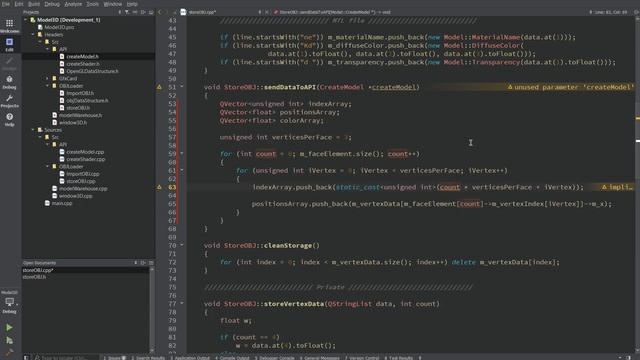This screenshot has height=360, width=640.
Task: Click the filter tree icon in Projects panel
Action: 127,12
